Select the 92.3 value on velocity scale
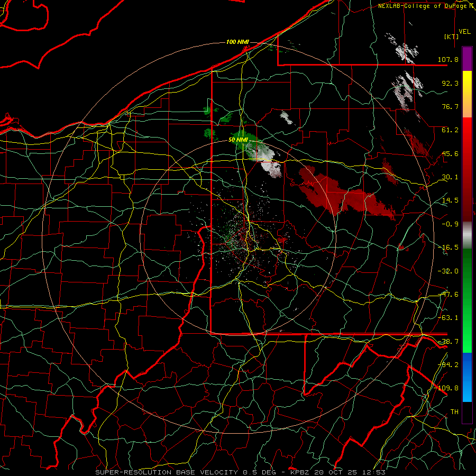The width and height of the screenshot is (476, 476). coord(450,83)
